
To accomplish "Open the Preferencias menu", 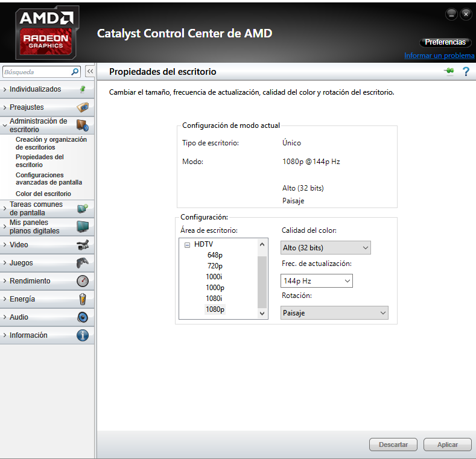I will pyautogui.click(x=445, y=42).
